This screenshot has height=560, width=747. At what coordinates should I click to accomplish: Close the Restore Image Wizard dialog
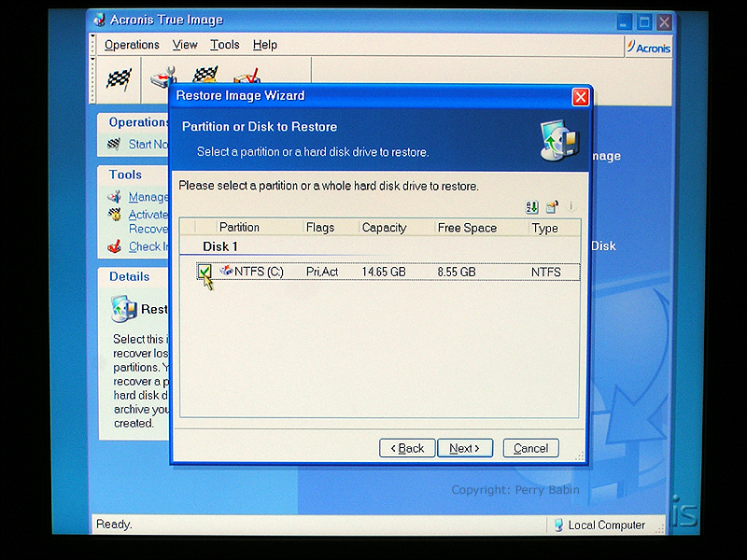580,97
